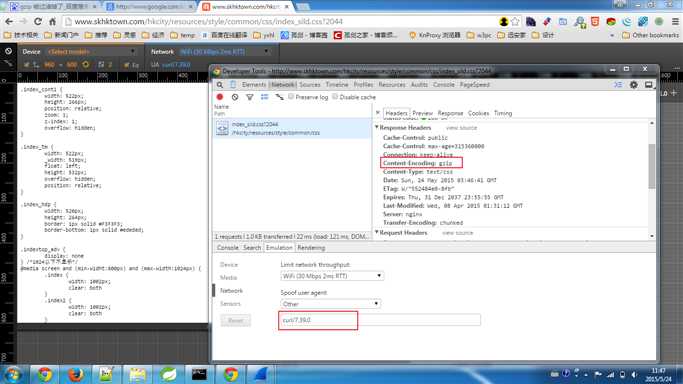683x384 pixels.
Task: Open the network filter funnel icon
Action: tap(250, 97)
